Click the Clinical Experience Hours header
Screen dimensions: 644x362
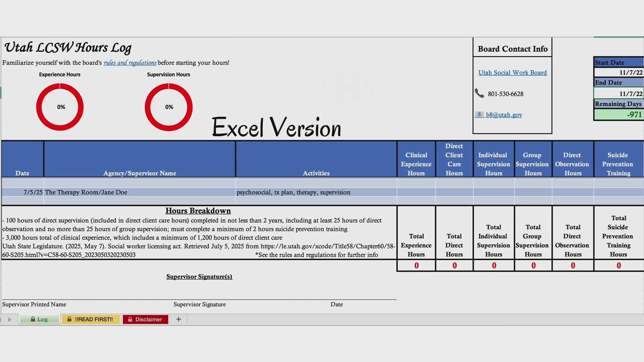click(x=416, y=159)
